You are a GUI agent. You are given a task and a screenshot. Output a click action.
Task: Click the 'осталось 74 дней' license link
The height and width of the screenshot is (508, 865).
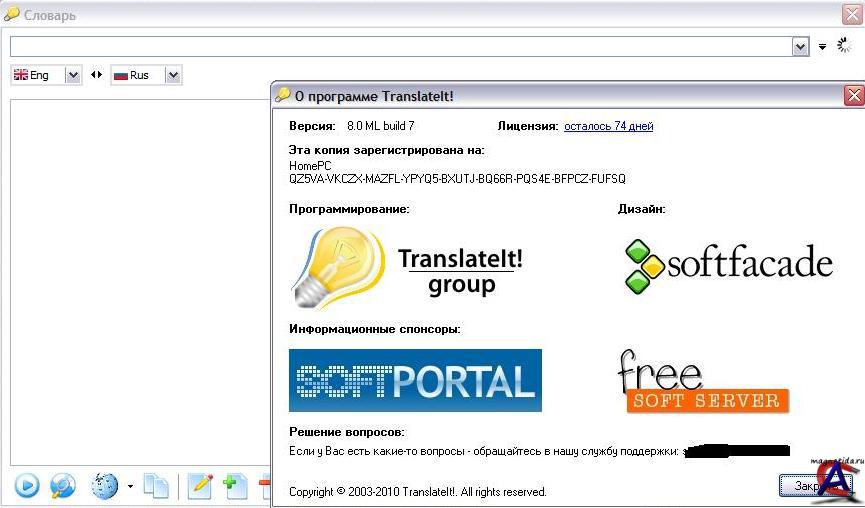point(608,126)
